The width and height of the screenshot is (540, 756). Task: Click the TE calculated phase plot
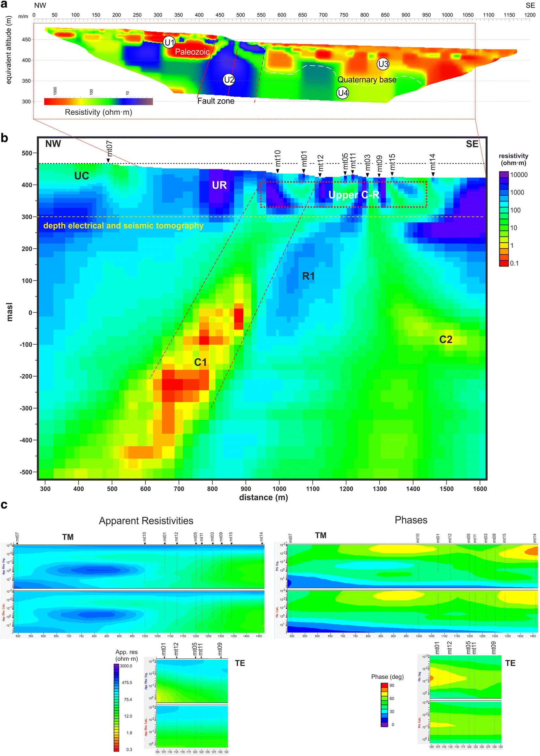coord(466,722)
